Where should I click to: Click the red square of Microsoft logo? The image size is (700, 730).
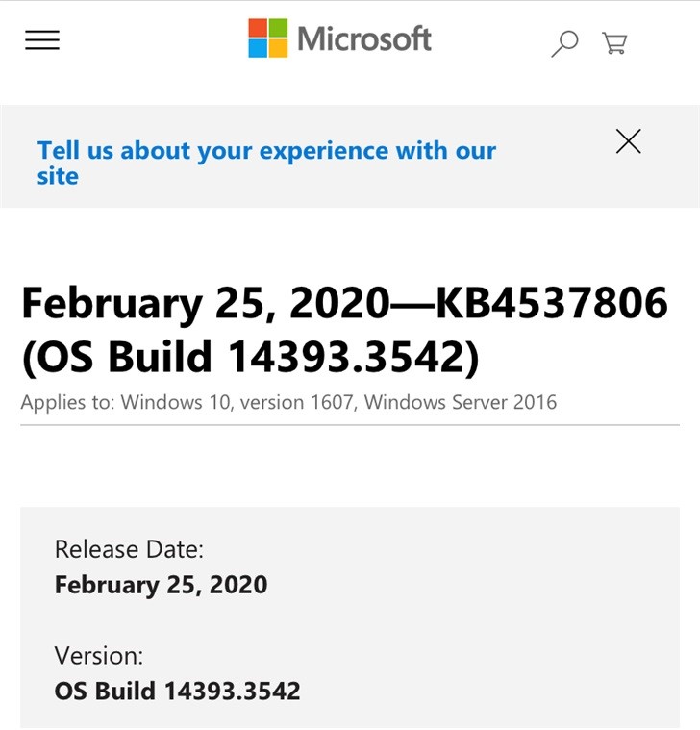[x=258, y=28]
